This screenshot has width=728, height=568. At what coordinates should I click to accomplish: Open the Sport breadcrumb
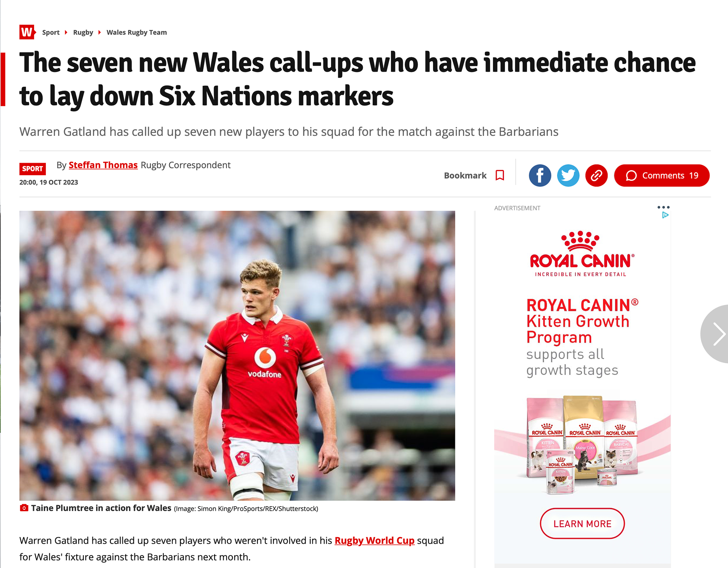51,33
